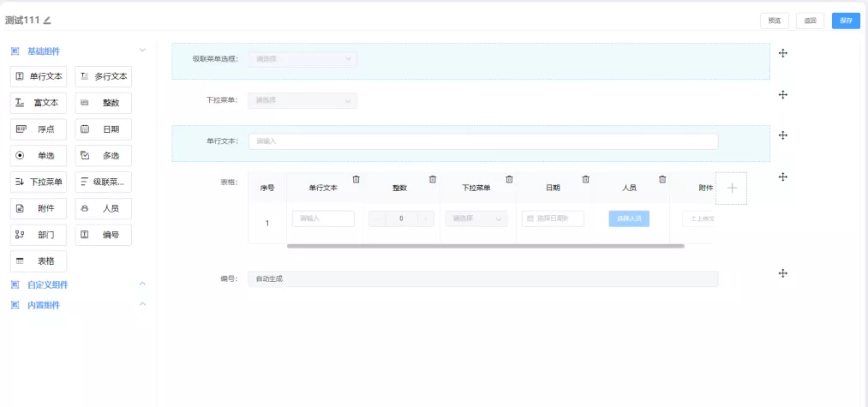
Task: Click the plus box to add table column
Action: 731,188
